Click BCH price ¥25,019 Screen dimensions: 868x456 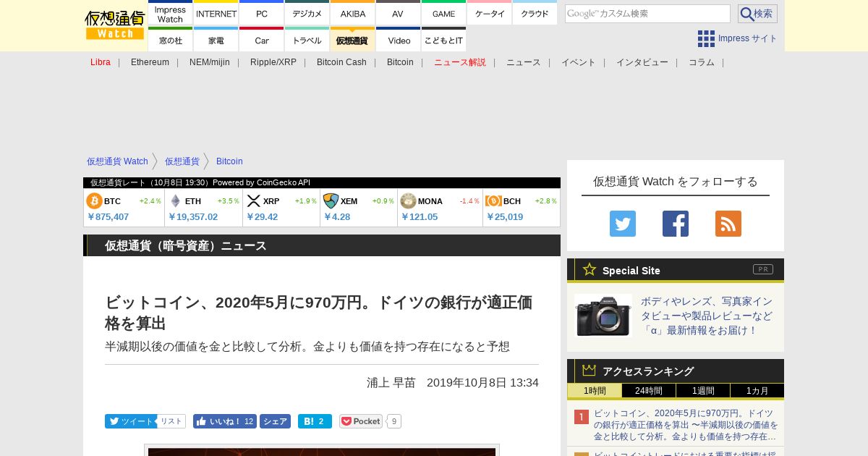pyautogui.click(x=505, y=216)
